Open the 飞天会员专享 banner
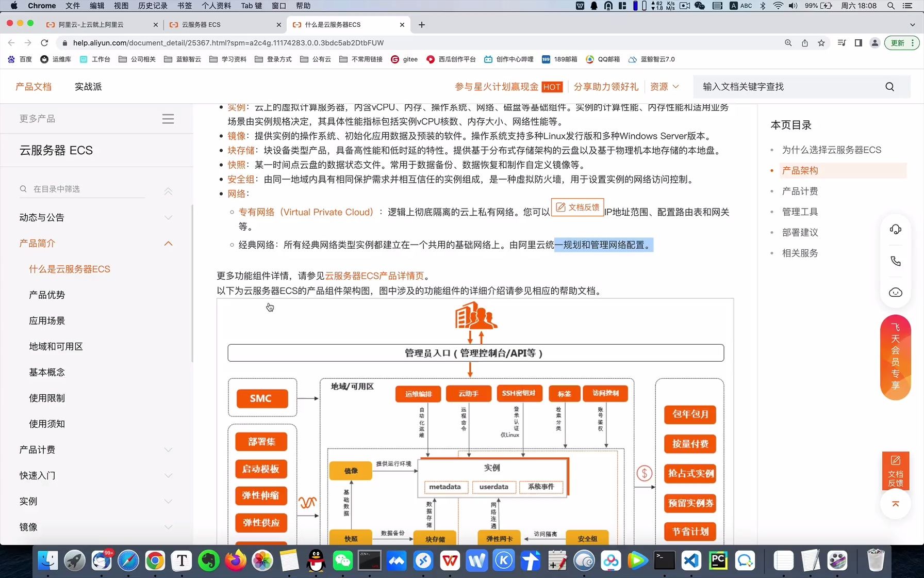Viewport: 924px width, 578px height. pos(896,357)
